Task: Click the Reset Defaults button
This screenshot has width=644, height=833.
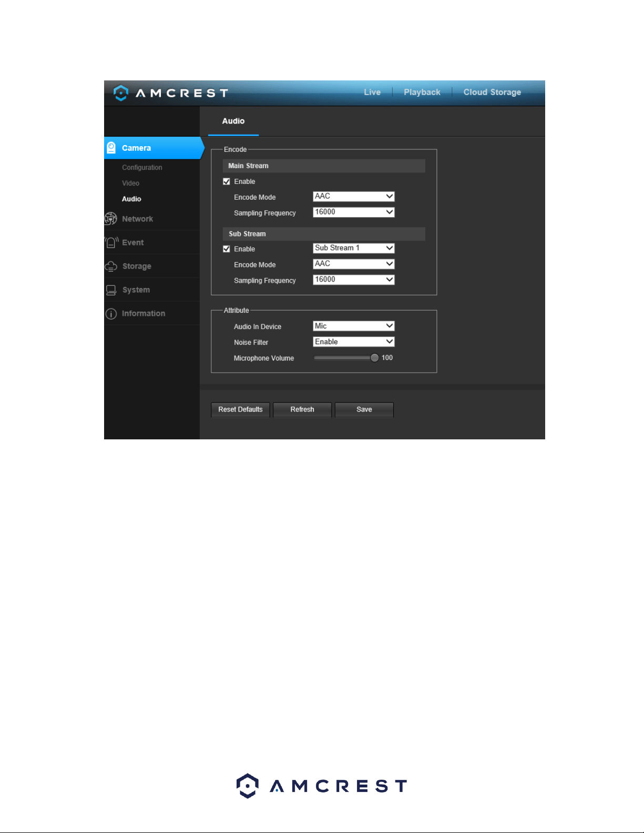Action: [240, 409]
